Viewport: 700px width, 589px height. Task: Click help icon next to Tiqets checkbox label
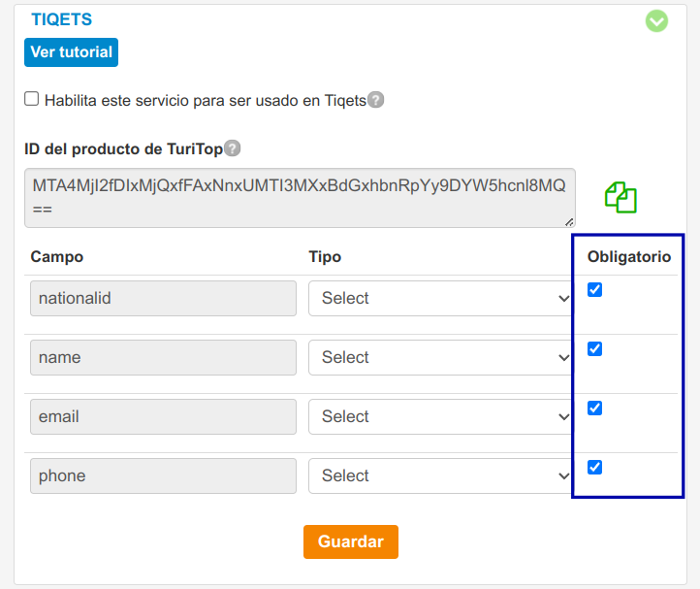click(x=376, y=100)
